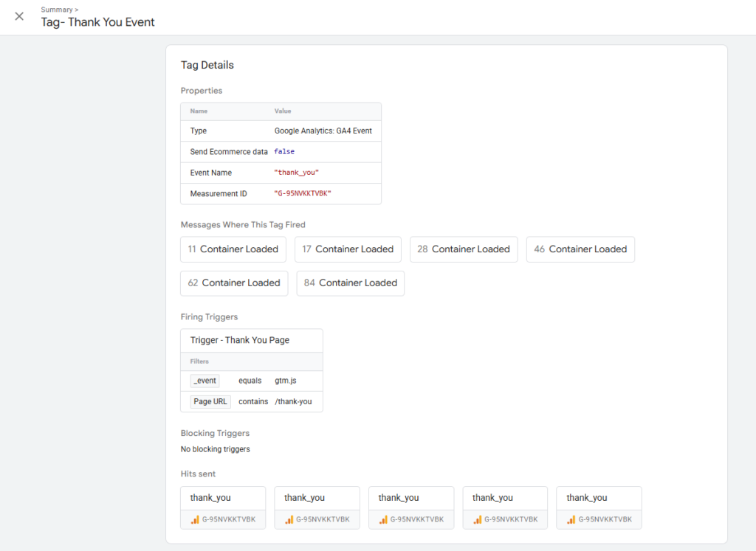Open message 17 Container Loaded
This screenshot has width=756, height=551.
point(348,249)
